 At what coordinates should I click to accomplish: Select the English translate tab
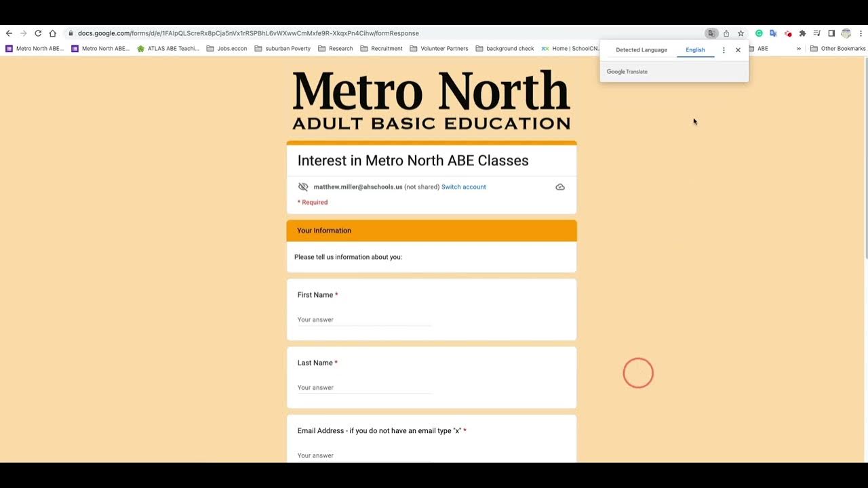[695, 50]
